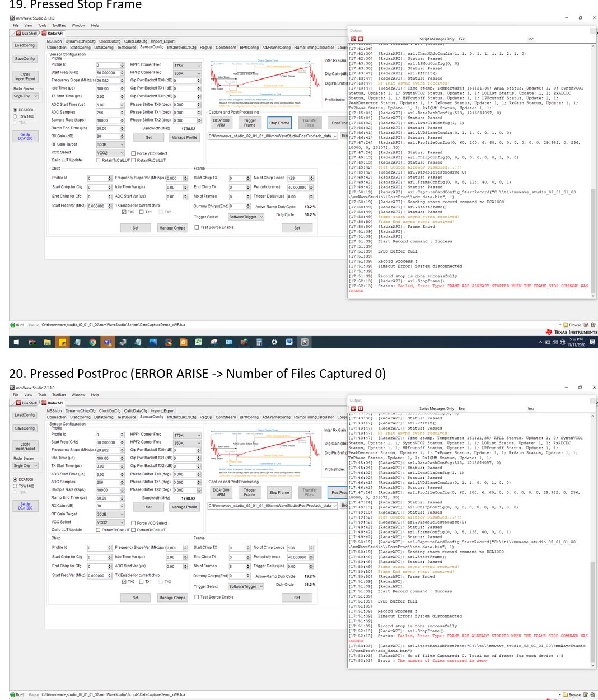Click Periodicity (ms) stepper arrows, step 19 window
The height and width of the screenshot is (700, 598).
311,188
